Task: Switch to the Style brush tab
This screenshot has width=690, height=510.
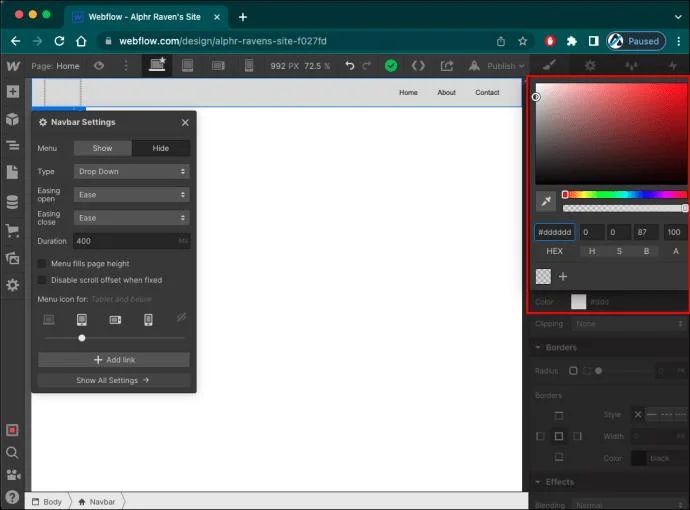Action: pyautogui.click(x=549, y=66)
